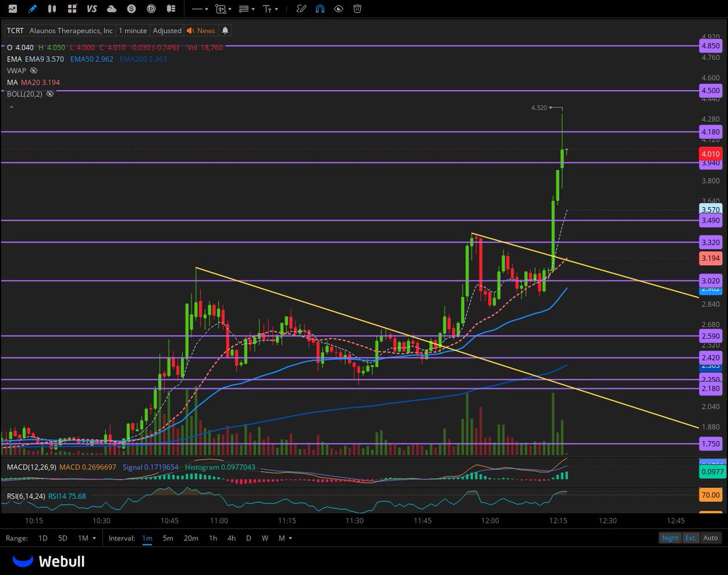Open the line chart icon in toolbar
The height and width of the screenshot is (575, 728).
pyautogui.click(x=12, y=8)
